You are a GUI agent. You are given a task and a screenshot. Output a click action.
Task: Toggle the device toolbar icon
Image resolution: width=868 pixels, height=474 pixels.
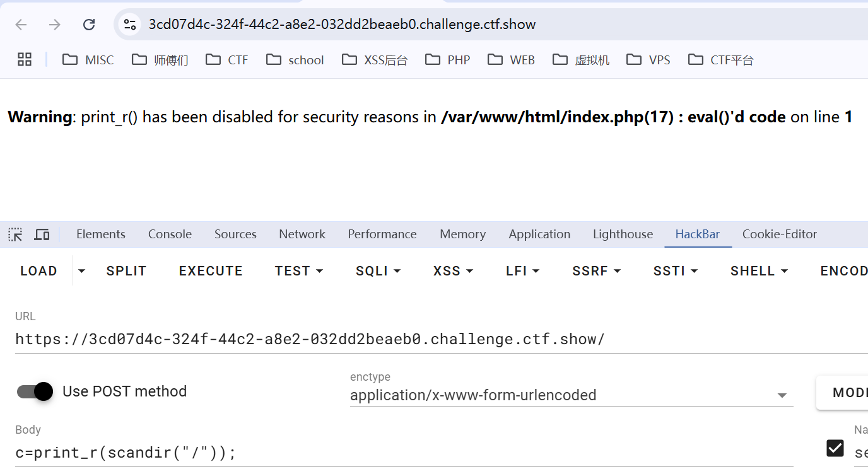click(x=42, y=234)
